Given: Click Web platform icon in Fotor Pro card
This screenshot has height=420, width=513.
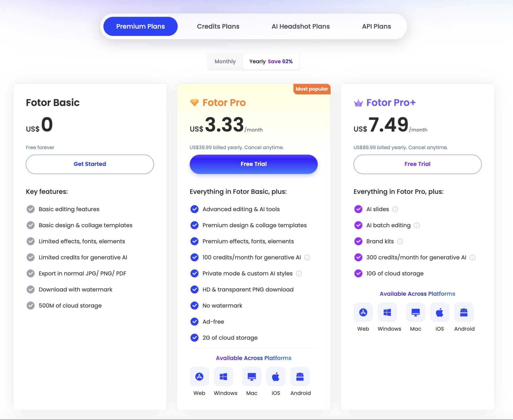Looking at the screenshot, I should [x=199, y=376].
